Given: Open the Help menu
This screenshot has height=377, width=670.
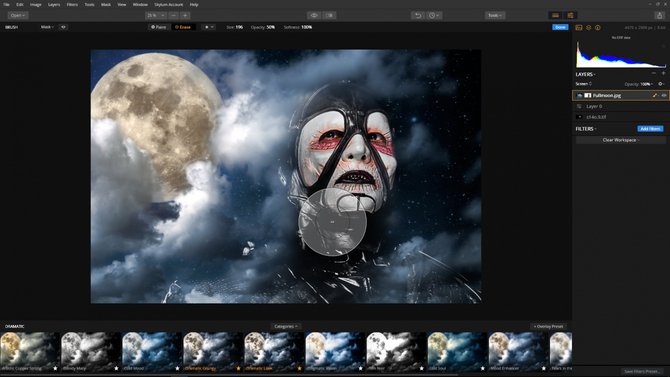Looking at the screenshot, I should (194, 5).
